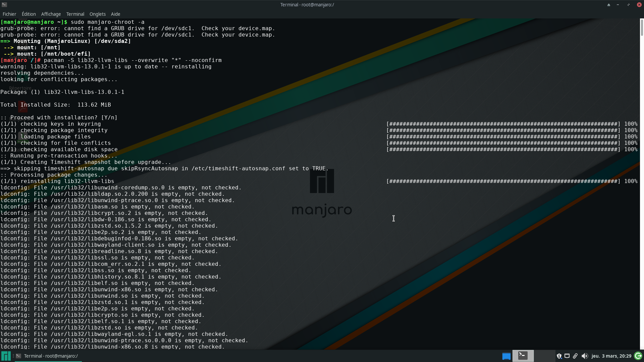
Task: Open the Terminal menu
Action: tap(75, 14)
